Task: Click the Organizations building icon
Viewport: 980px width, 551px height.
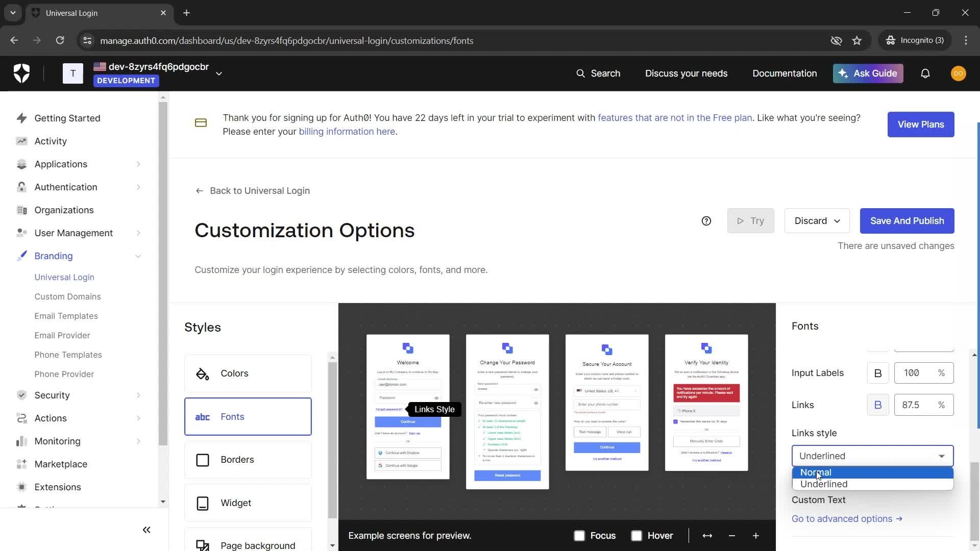Action: point(21,210)
